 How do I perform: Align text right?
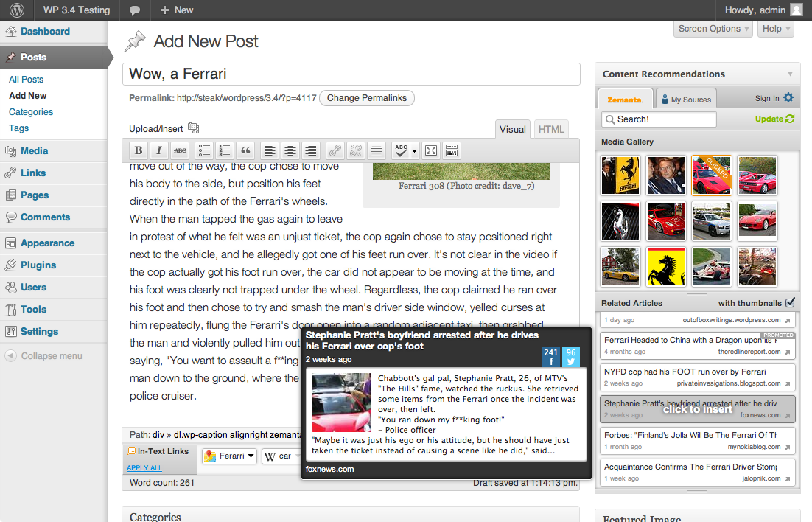click(x=311, y=151)
